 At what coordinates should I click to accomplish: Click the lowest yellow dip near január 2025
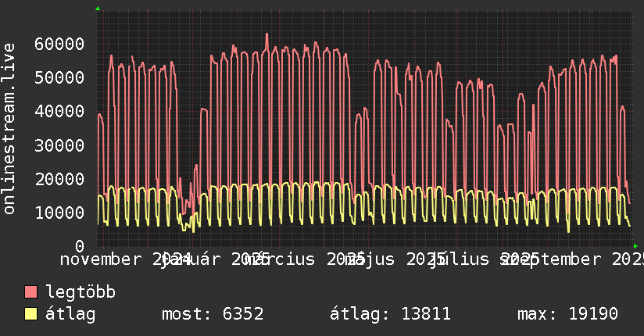[193, 231]
